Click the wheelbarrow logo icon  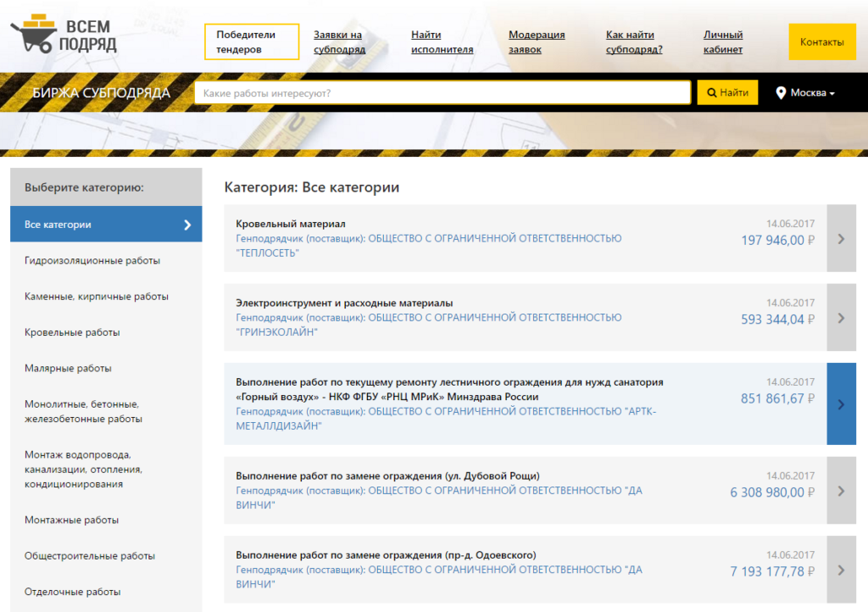(34, 34)
